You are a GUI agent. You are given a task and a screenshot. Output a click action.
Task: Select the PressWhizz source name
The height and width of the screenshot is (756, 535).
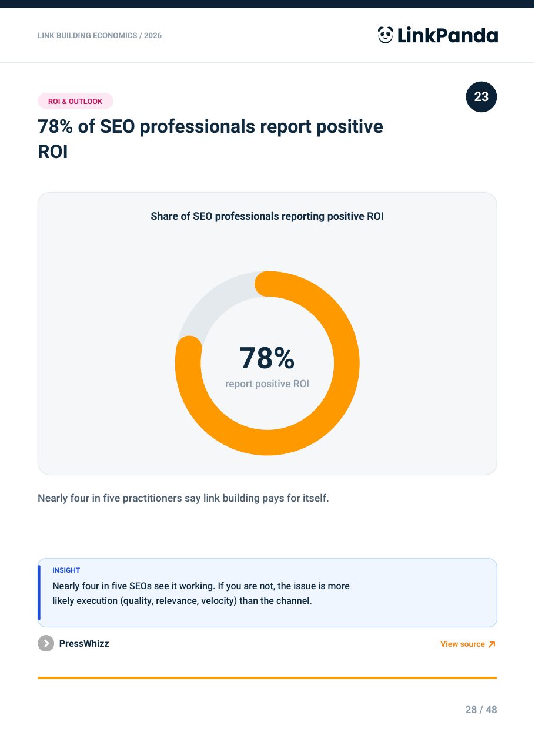pyautogui.click(x=84, y=643)
